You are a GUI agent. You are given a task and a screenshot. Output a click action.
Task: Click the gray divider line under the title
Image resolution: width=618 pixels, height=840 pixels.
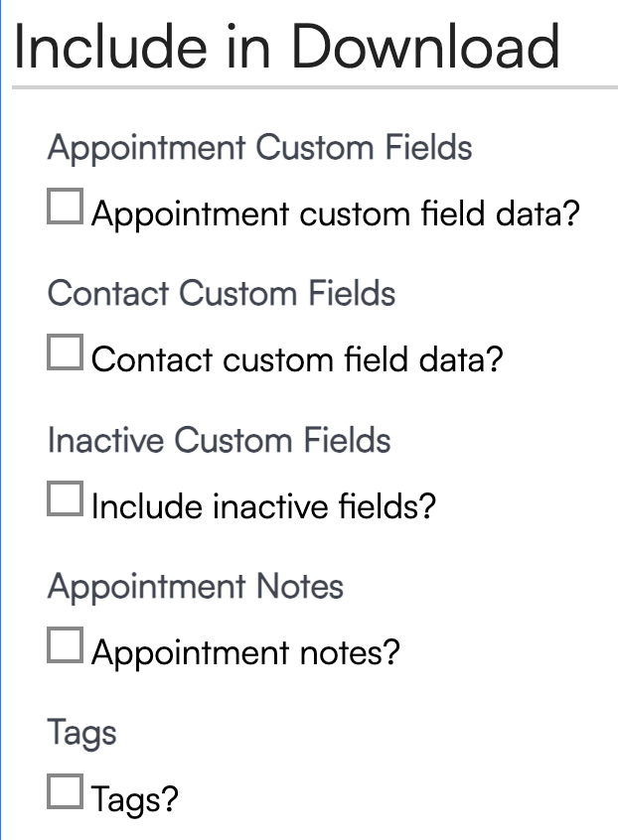[314, 88]
